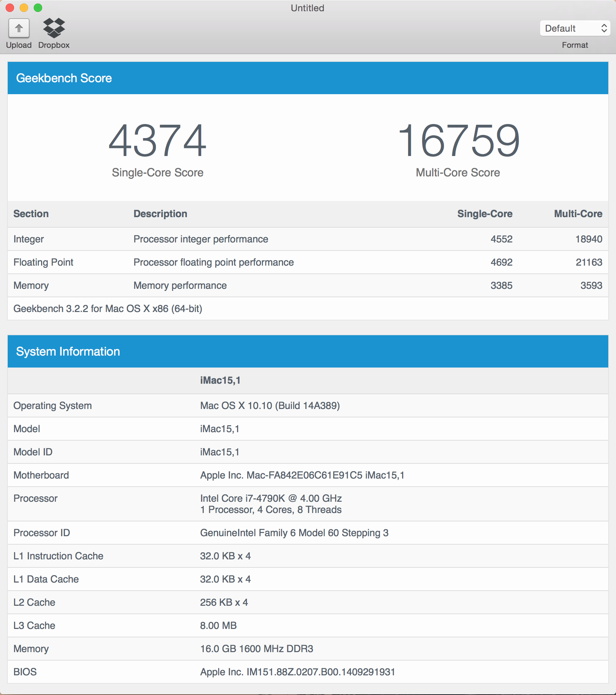Click Processor integer performance description
The image size is (616, 695).
[x=201, y=239]
